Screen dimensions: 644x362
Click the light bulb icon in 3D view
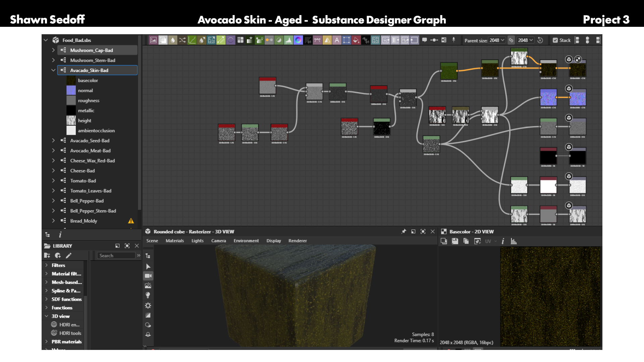(148, 295)
